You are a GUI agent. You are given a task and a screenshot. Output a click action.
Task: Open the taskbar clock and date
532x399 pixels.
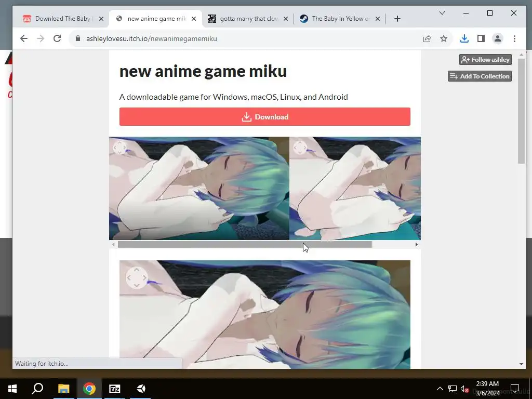tap(487, 389)
